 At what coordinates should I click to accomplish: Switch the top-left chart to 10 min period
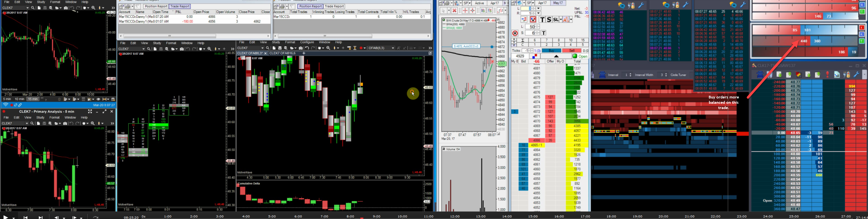click(x=20, y=99)
